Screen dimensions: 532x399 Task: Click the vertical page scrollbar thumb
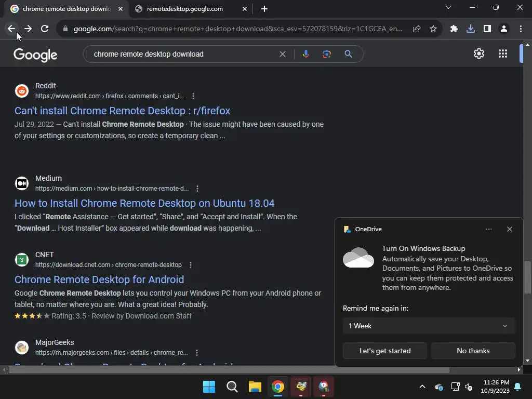(527, 277)
